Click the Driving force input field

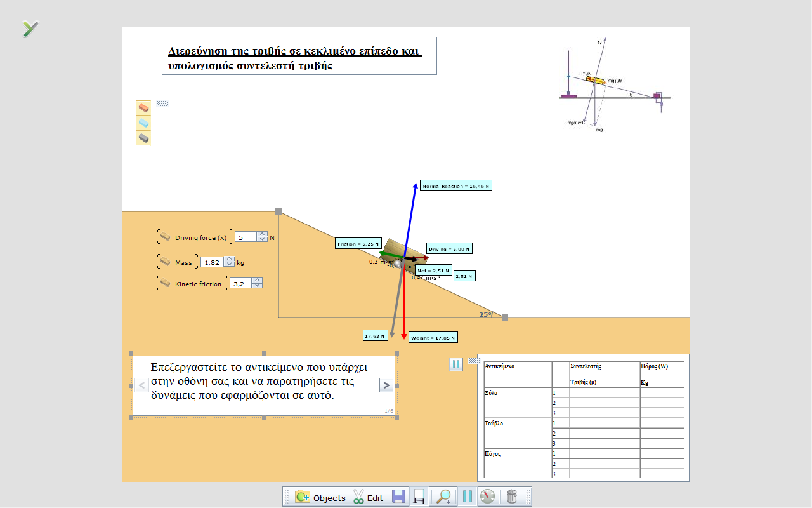tap(246, 237)
